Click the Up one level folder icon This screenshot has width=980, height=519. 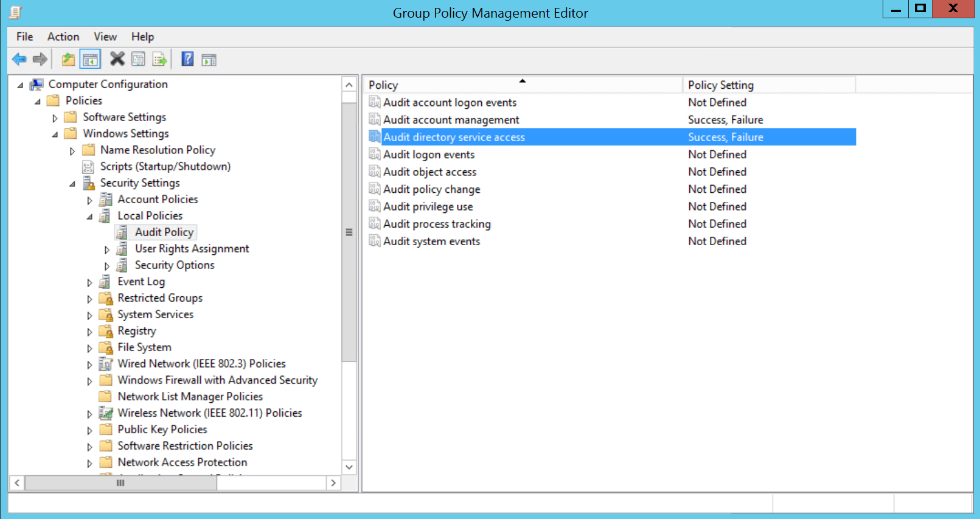coord(68,59)
